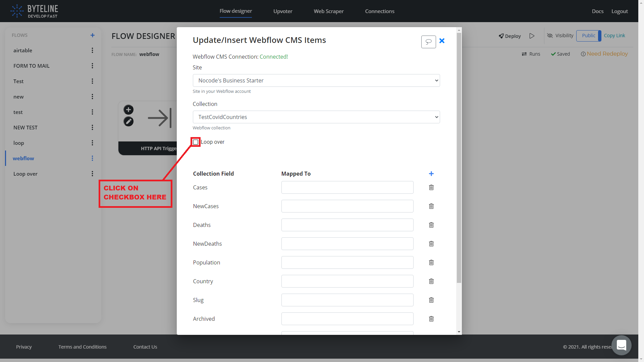Open the comment bubble in dialog
Image resolution: width=644 pixels, height=362 pixels.
428,42
